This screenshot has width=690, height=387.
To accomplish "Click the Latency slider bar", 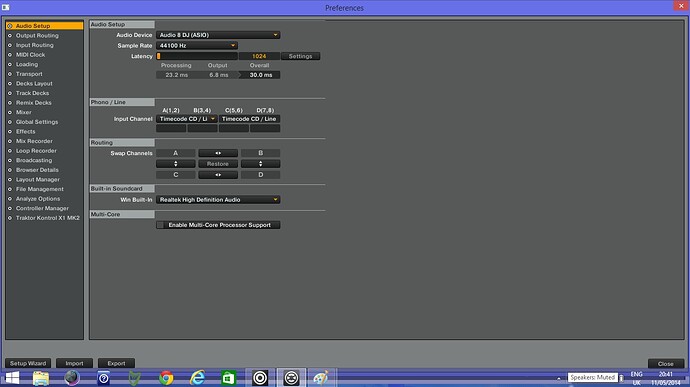I will point(197,56).
